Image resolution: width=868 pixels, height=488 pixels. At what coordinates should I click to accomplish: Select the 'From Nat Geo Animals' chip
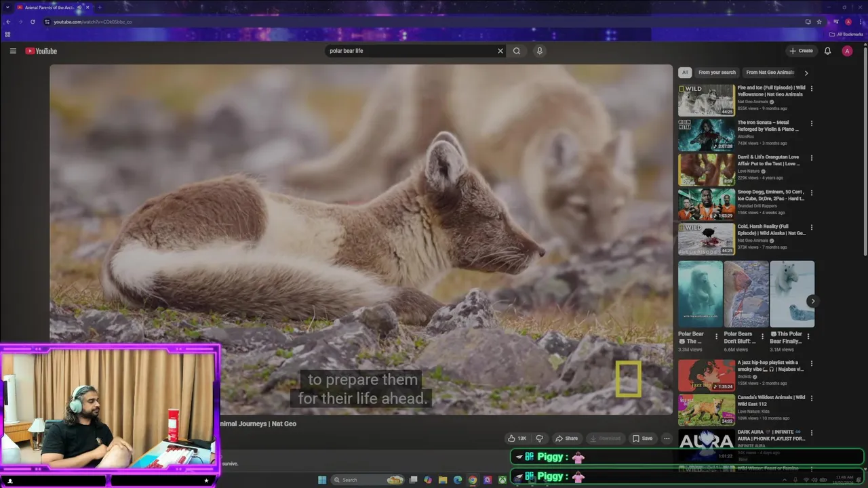click(770, 73)
